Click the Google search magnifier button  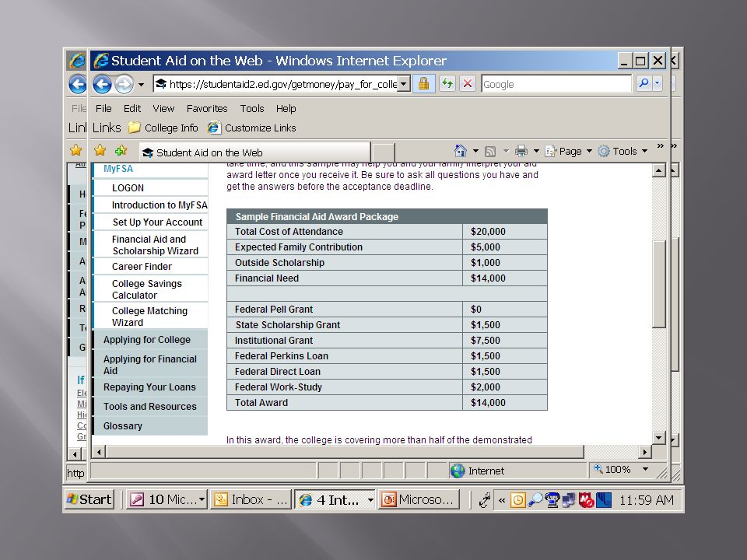click(x=644, y=83)
